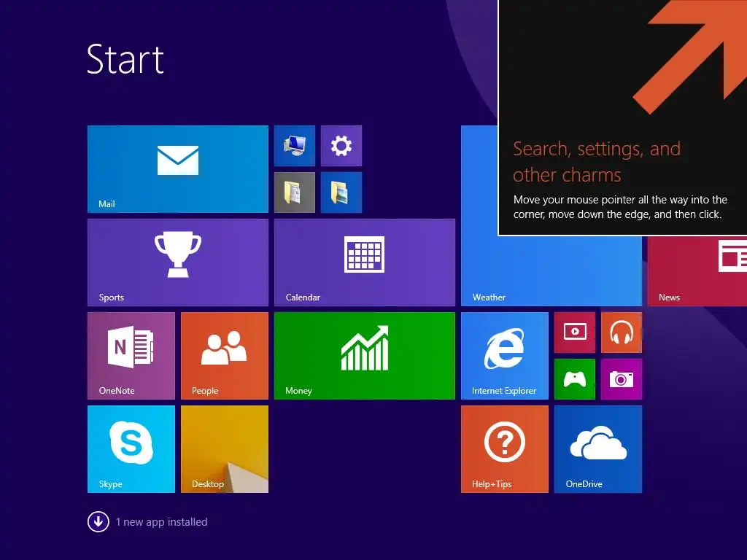Open the This PC small tile
Screen dimensions: 747x560
click(295, 146)
